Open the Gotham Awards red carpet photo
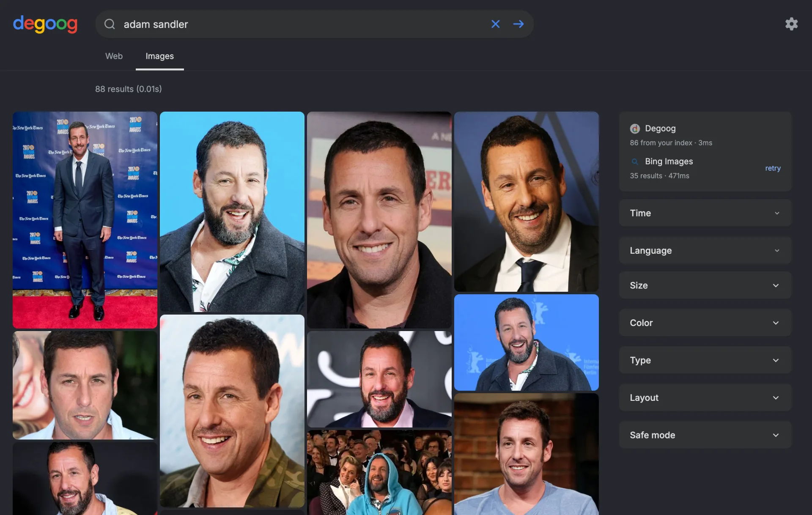 (85, 220)
